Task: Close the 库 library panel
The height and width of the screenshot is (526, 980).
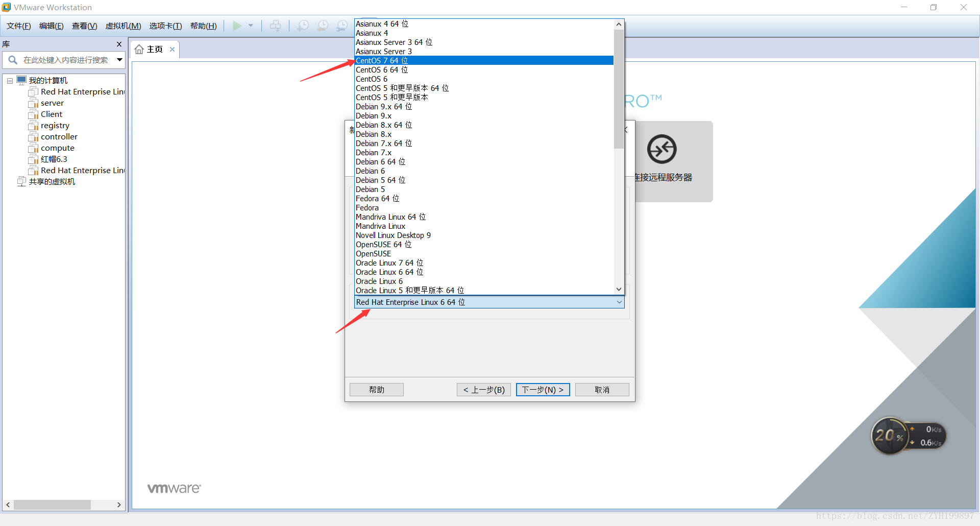Action: point(119,44)
